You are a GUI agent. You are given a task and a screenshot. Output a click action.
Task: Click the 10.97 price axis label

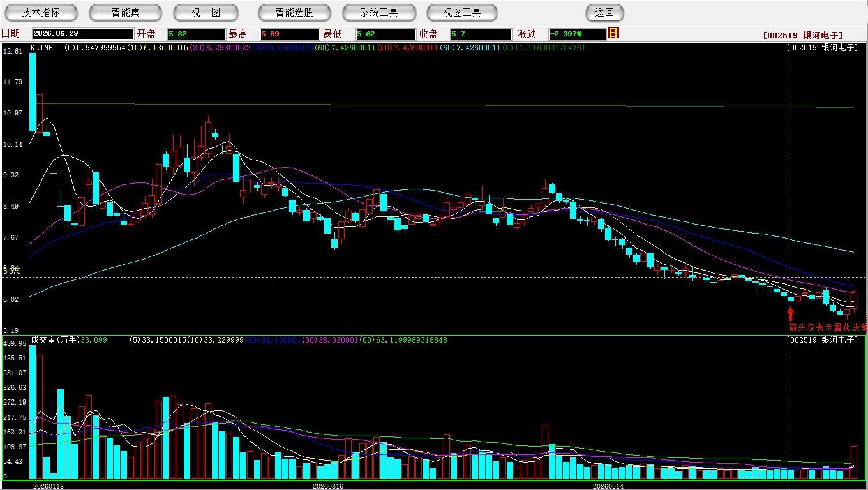click(13, 113)
